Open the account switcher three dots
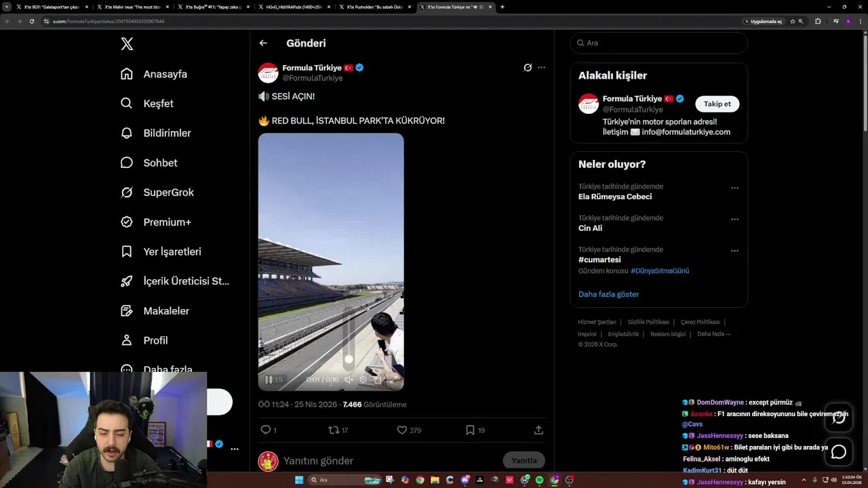868x488 pixels. (x=235, y=449)
